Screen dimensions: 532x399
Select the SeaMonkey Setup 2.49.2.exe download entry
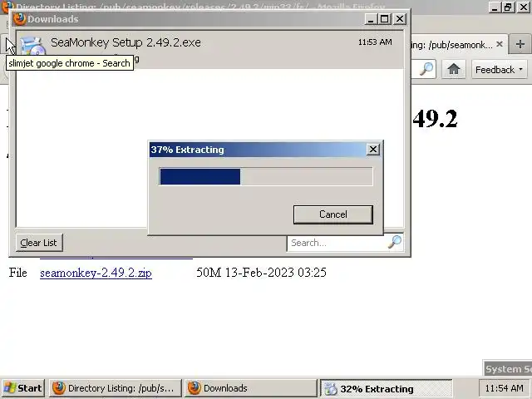[209, 50]
